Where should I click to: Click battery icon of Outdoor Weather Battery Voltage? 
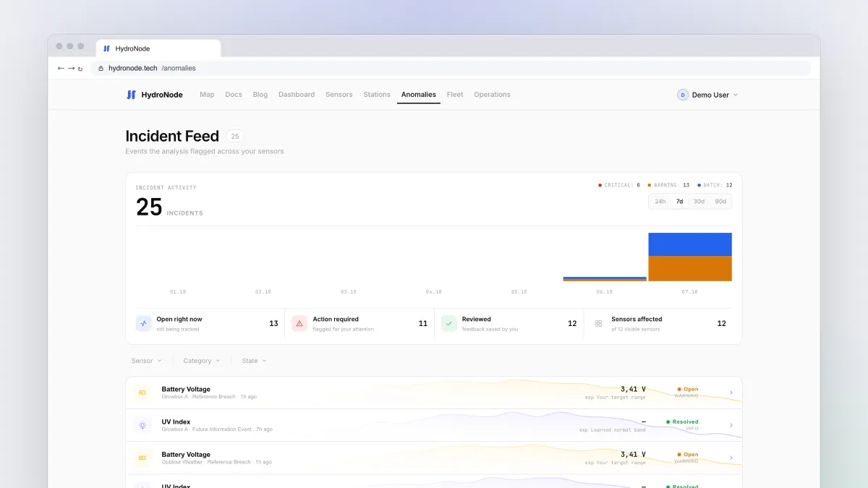pyautogui.click(x=142, y=458)
